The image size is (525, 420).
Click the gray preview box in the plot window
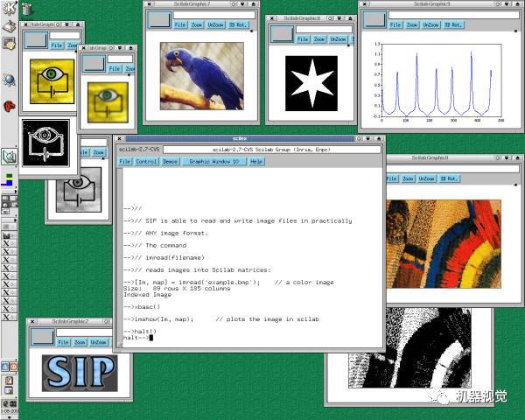tap(375, 20)
